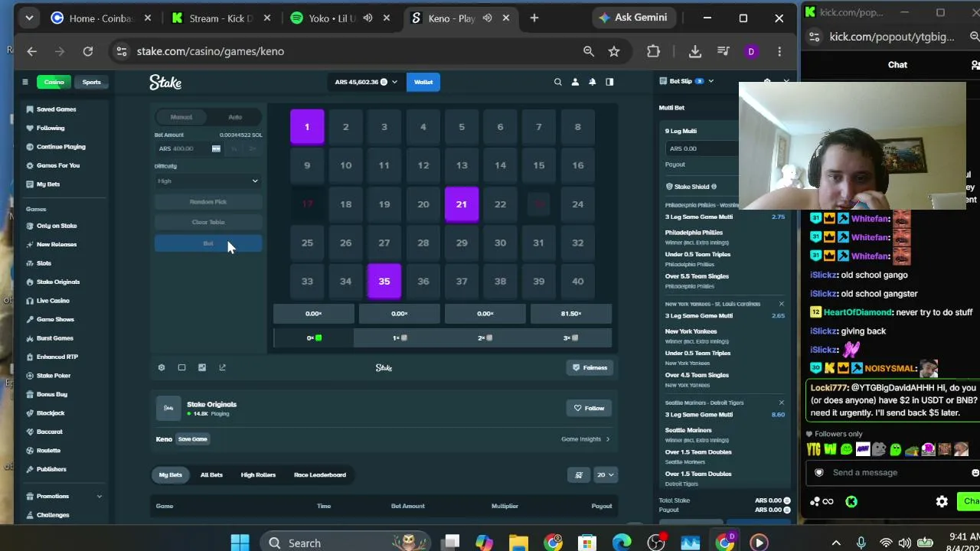Toggle the side panel icon in Stake header
The image size is (980, 551).
(609, 82)
